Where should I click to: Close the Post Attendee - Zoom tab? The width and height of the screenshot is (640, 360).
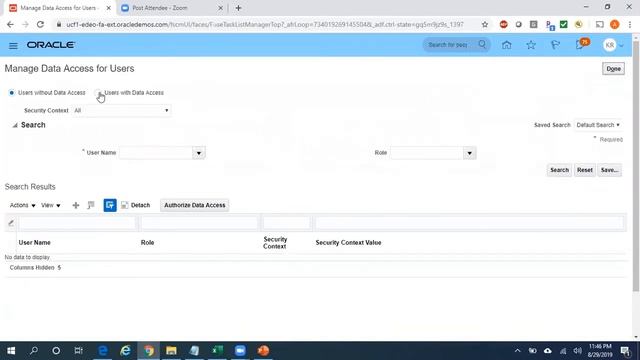(220, 8)
